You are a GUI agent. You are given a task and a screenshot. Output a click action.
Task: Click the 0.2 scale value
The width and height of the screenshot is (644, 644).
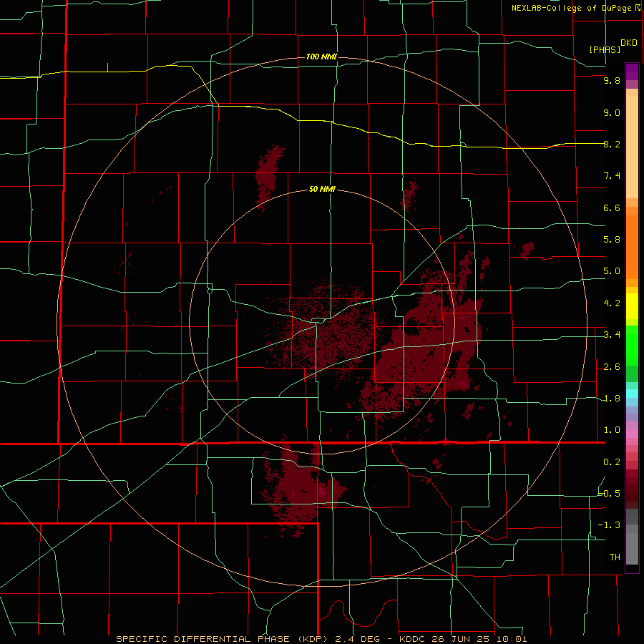pos(612,462)
